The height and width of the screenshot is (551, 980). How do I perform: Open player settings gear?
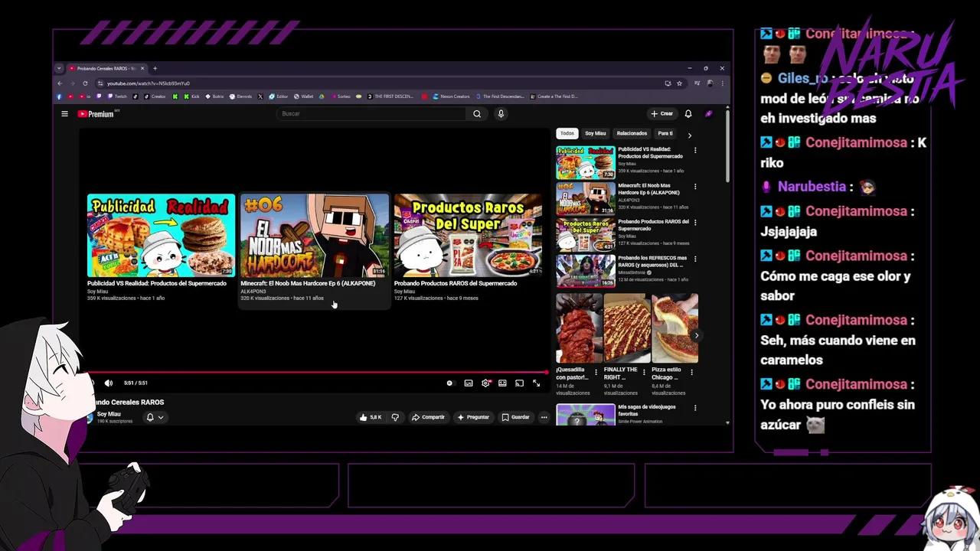coord(485,383)
